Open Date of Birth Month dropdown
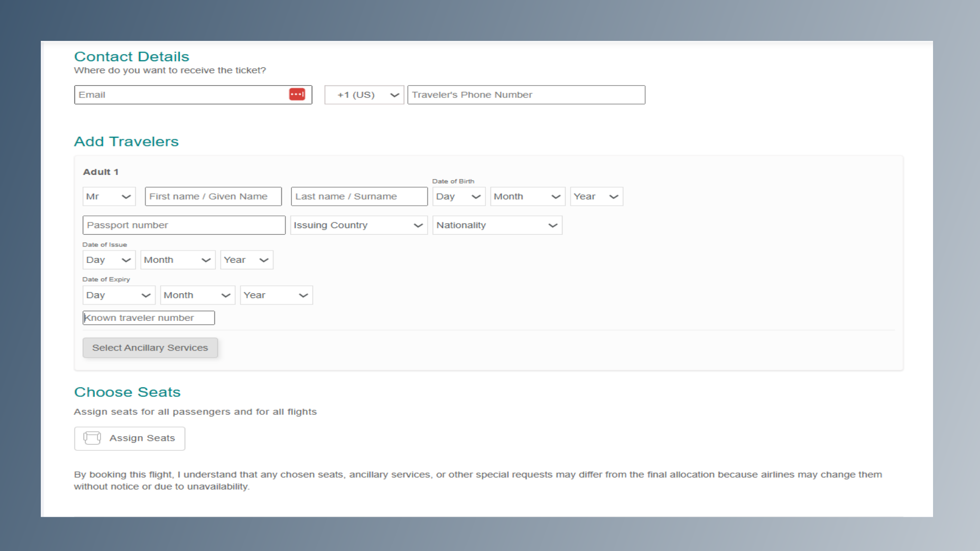 point(527,196)
